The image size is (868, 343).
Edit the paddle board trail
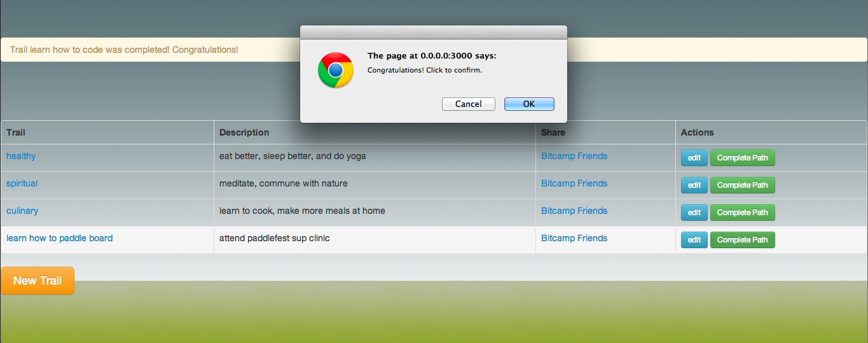pos(694,240)
